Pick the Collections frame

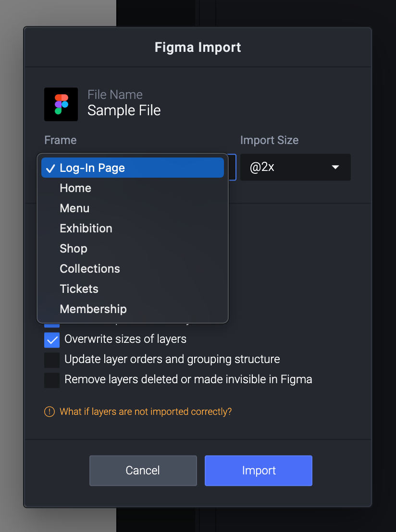[x=133, y=269]
